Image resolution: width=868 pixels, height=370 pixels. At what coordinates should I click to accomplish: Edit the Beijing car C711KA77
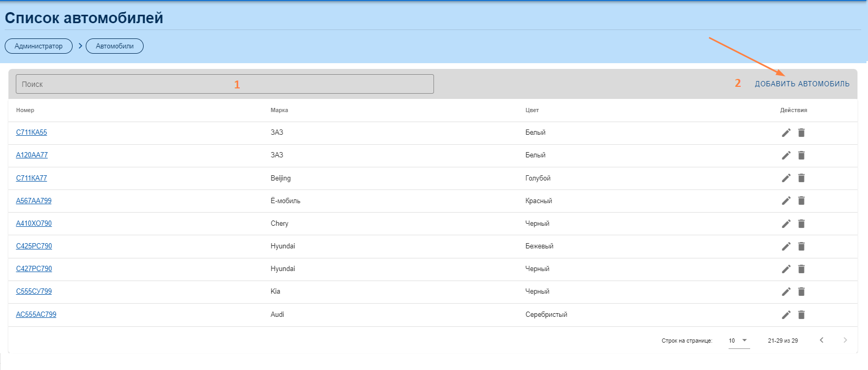786,178
